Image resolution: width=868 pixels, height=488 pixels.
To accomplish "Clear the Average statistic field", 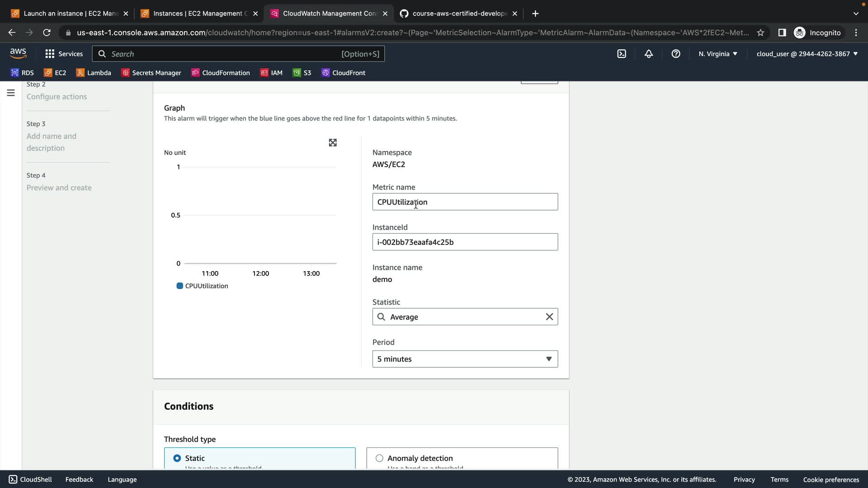I will tap(549, 317).
